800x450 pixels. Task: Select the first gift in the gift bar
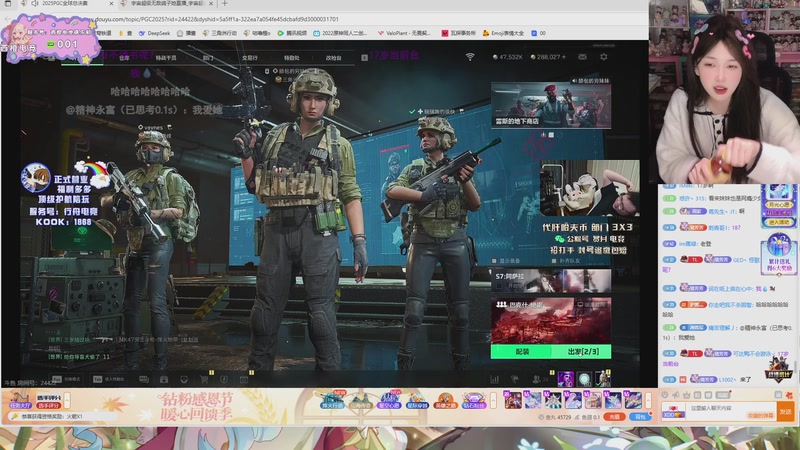[x=512, y=400]
